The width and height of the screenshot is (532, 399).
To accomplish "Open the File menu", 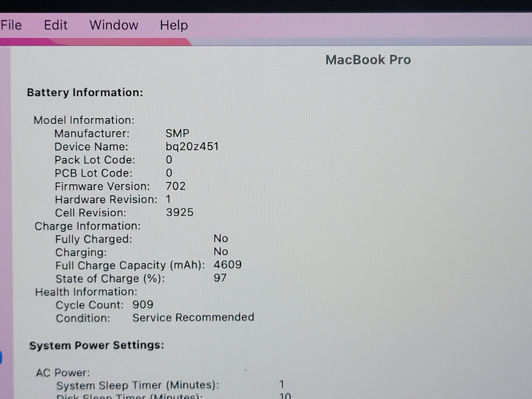I will tap(11, 25).
